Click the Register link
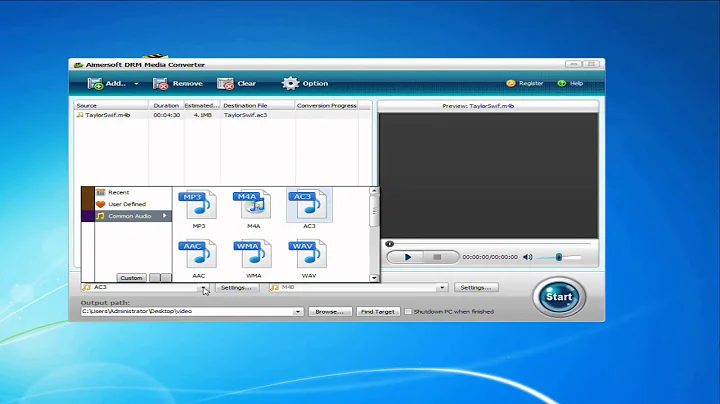Viewport: 720px width, 404px height. click(x=525, y=83)
